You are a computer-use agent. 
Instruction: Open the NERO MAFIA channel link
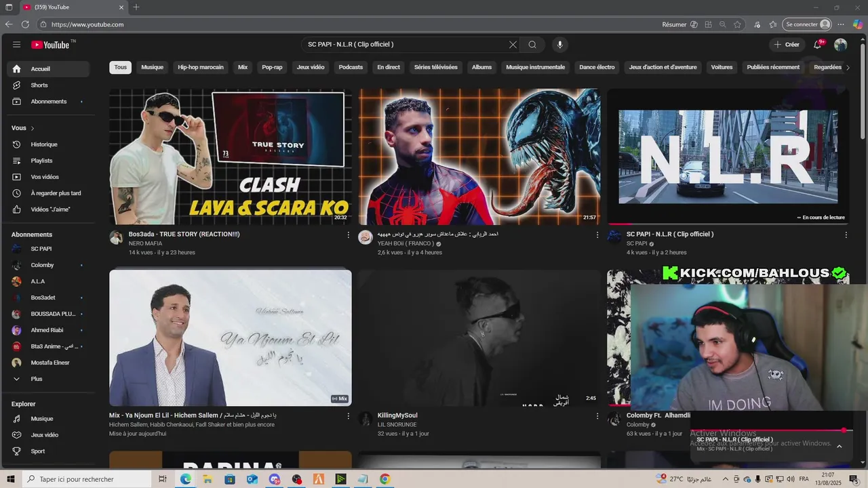145,243
